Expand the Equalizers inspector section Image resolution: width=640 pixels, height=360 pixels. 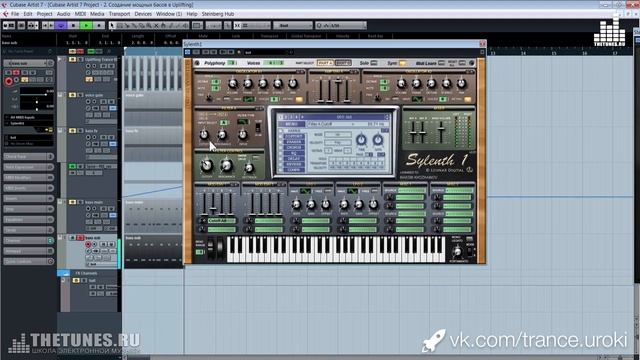coord(28,220)
